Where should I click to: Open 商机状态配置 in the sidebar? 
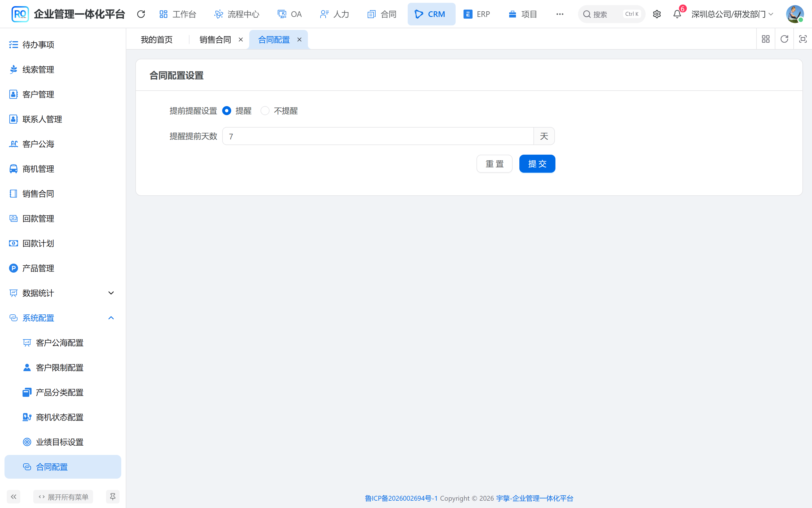click(x=63, y=417)
